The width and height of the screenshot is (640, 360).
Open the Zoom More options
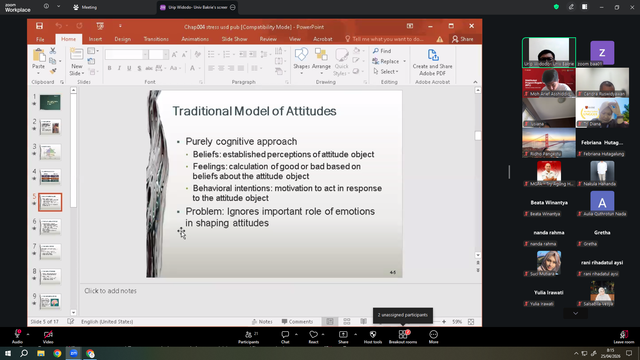pos(433,337)
